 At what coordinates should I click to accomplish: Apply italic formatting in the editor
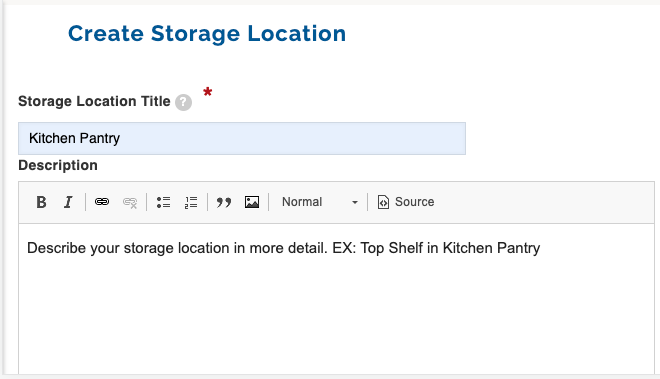[x=68, y=202]
